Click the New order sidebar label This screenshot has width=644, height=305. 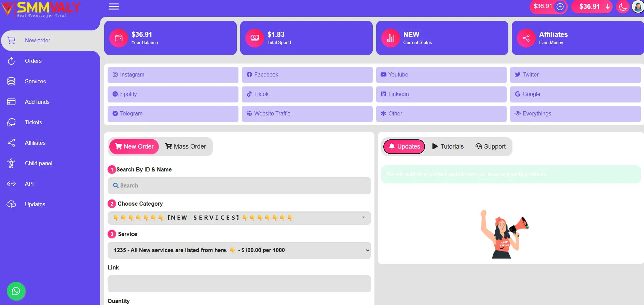point(38,40)
